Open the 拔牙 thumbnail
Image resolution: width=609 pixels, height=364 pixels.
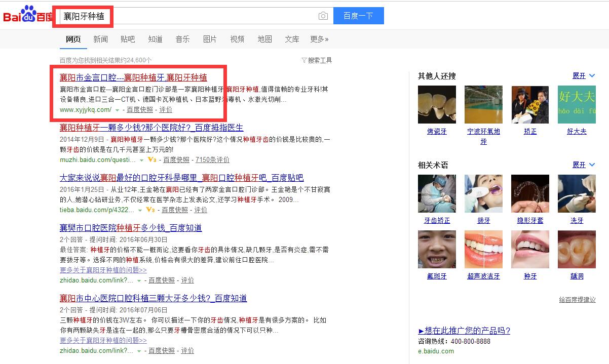coord(483,194)
